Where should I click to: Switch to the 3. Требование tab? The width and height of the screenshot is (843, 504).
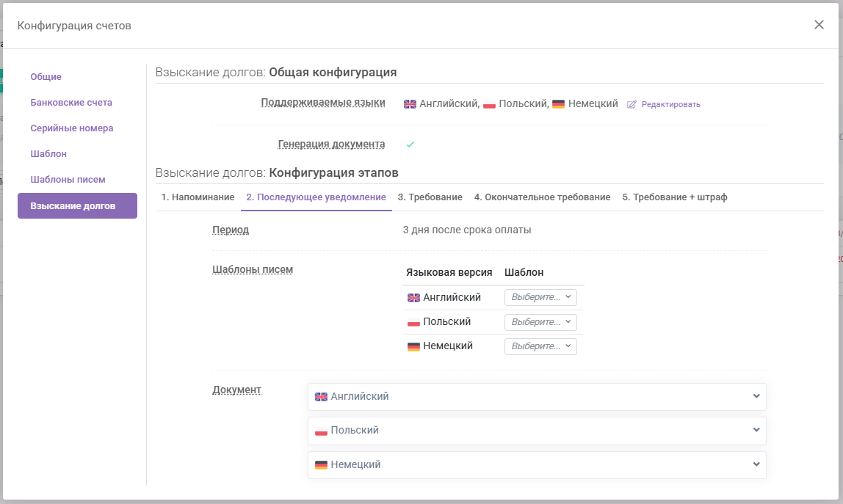point(430,197)
